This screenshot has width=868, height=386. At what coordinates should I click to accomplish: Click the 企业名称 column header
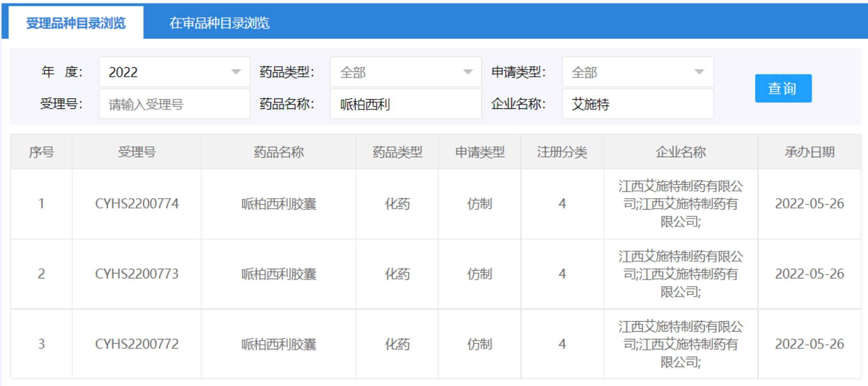(680, 152)
